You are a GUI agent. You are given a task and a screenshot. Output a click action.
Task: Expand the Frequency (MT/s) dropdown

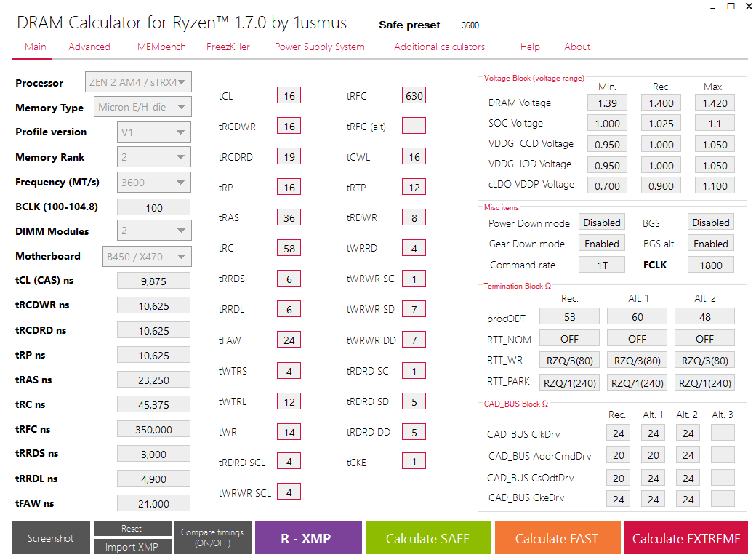(154, 183)
